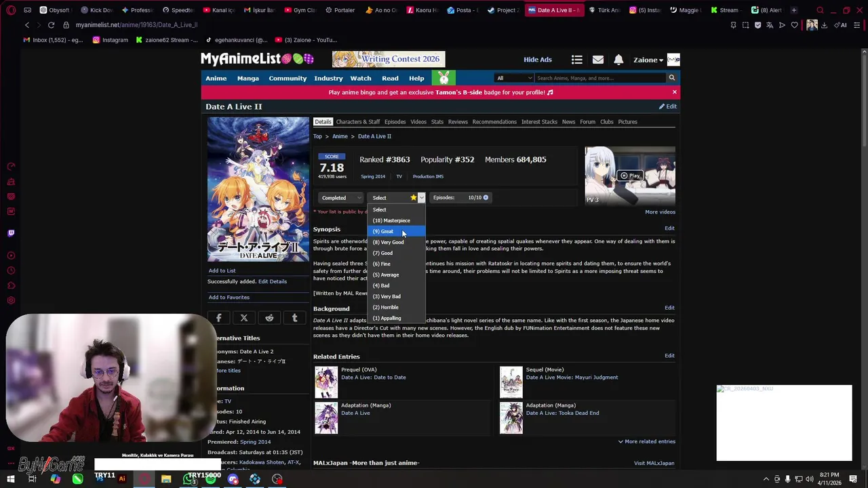Open Adobe Illustrator from taskbar
The image size is (868, 488).
click(x=122, y=479)
